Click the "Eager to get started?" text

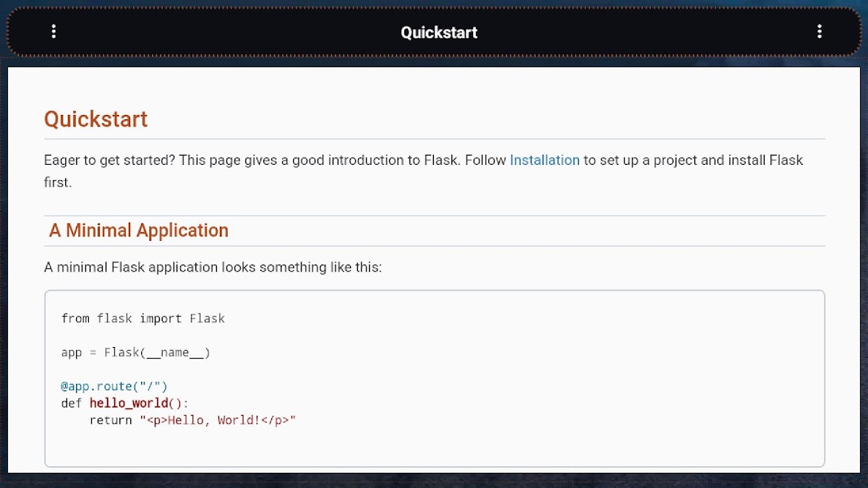109,160
